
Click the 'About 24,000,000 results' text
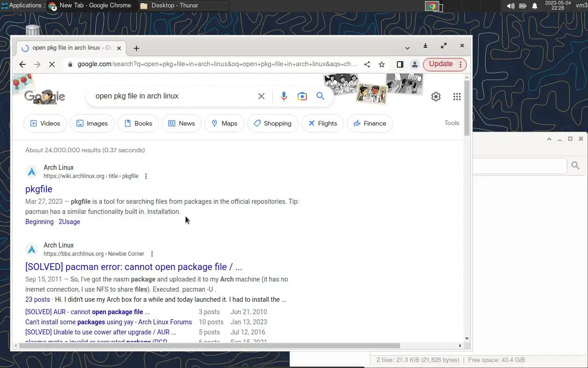pos(85,150)
